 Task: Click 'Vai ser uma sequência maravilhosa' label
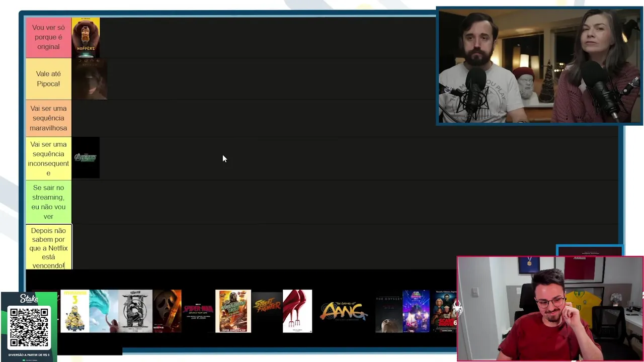(48, 118)
